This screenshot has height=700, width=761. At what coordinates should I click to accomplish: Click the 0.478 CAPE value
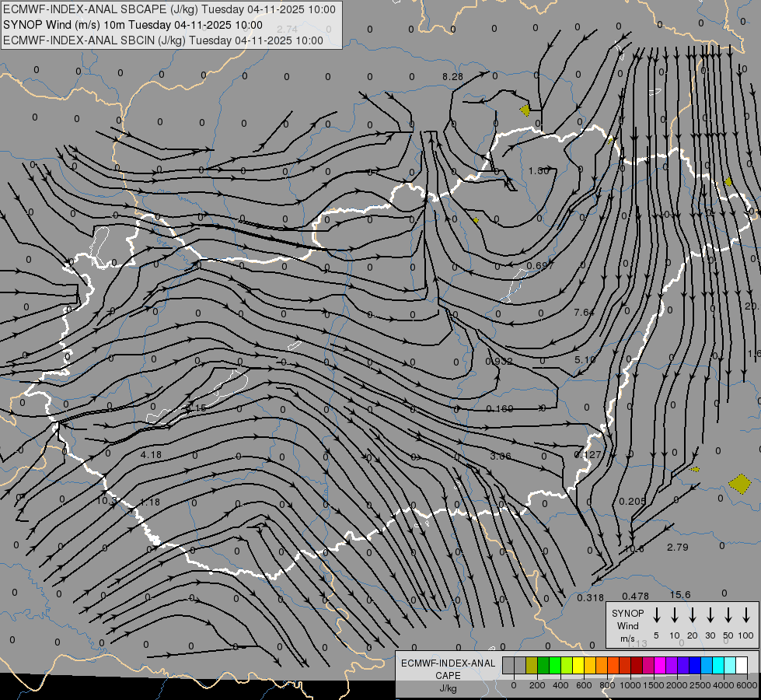click(635, 596)
